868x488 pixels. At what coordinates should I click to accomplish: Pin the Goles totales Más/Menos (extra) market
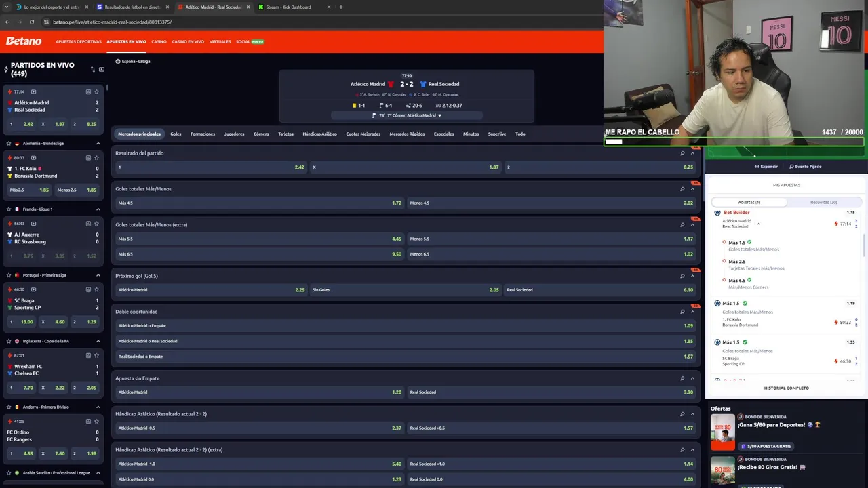tap(682, 224)
